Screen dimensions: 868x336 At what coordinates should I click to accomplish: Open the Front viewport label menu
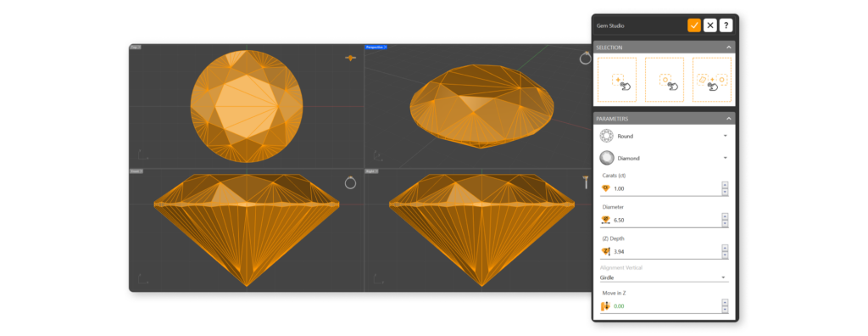coord(136,171)
